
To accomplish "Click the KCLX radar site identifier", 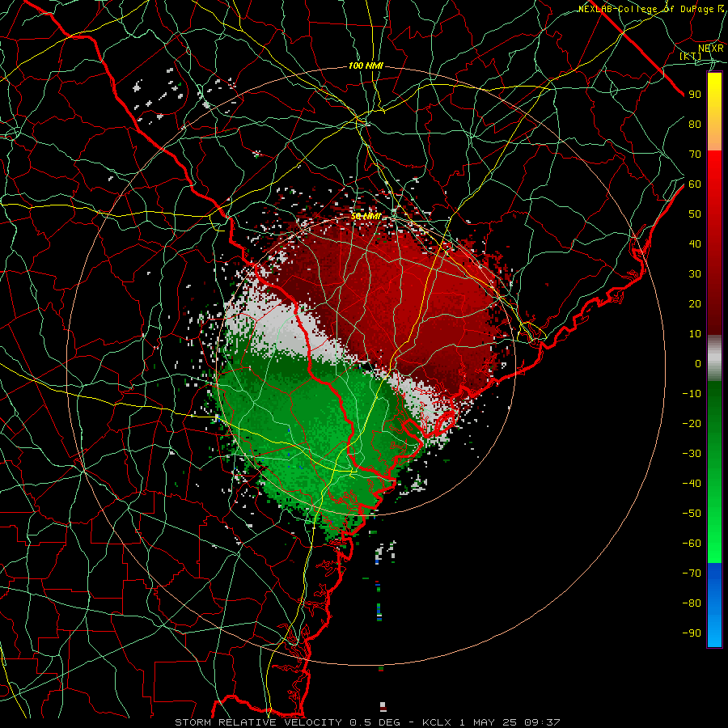I will pyautogui.click(x=437, y=722).
